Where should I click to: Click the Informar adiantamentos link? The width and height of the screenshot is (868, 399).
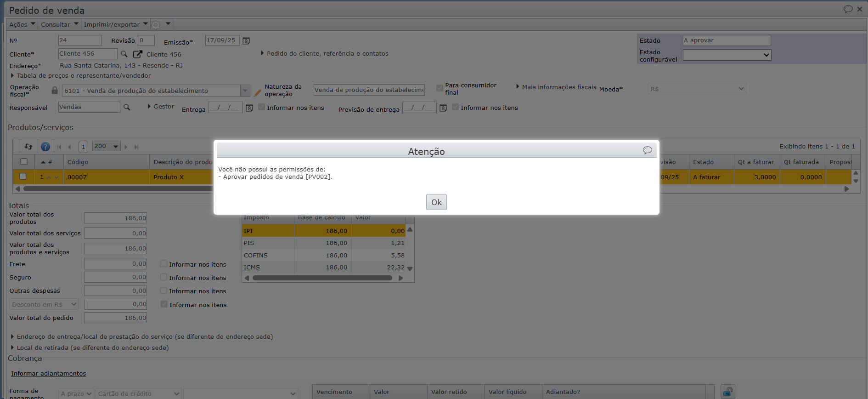pyautogui.click(x=49, y=373)
